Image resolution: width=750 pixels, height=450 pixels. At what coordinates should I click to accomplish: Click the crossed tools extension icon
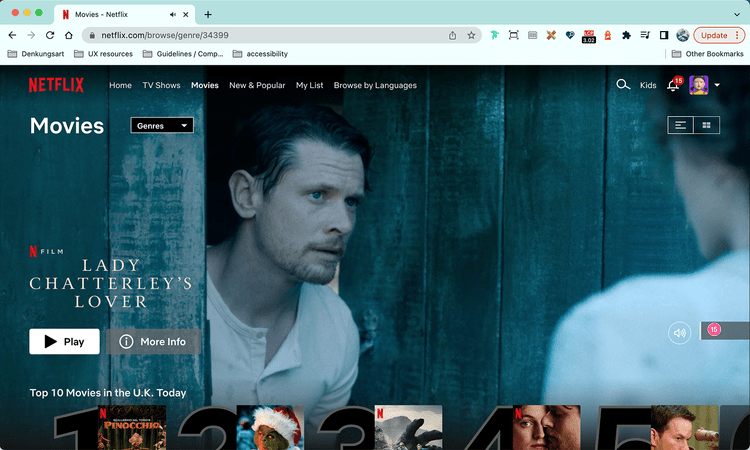pyautogui.click(x=551, y=35)
